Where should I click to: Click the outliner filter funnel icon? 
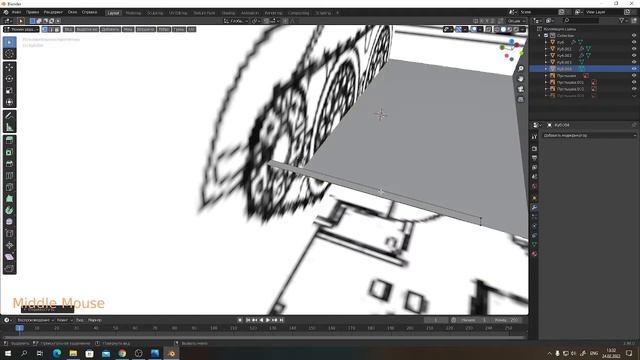pos(621,20)
